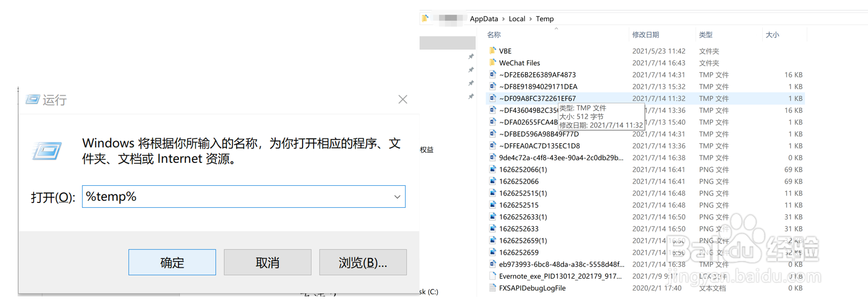The width and height of the screenshot is (868, 306).
Task: Select the ~DF8E91894029171DEA file icon
Action: pos(492,86)
